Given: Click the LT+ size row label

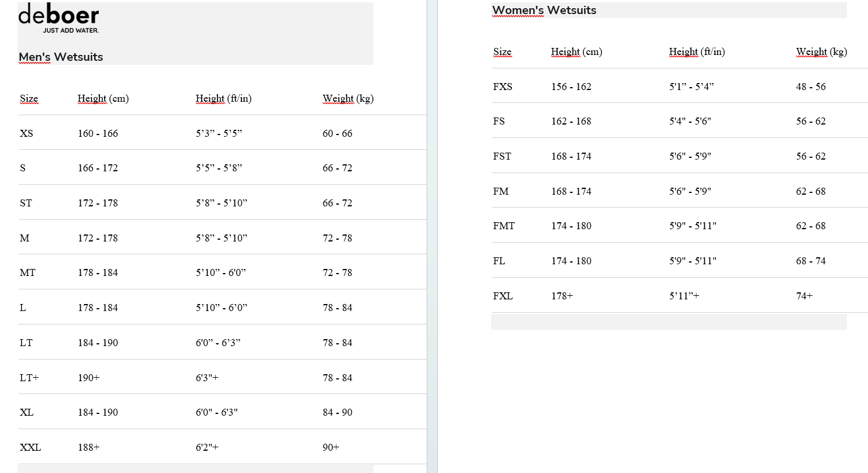Looking at the screenshot, I should pos(29,378).
